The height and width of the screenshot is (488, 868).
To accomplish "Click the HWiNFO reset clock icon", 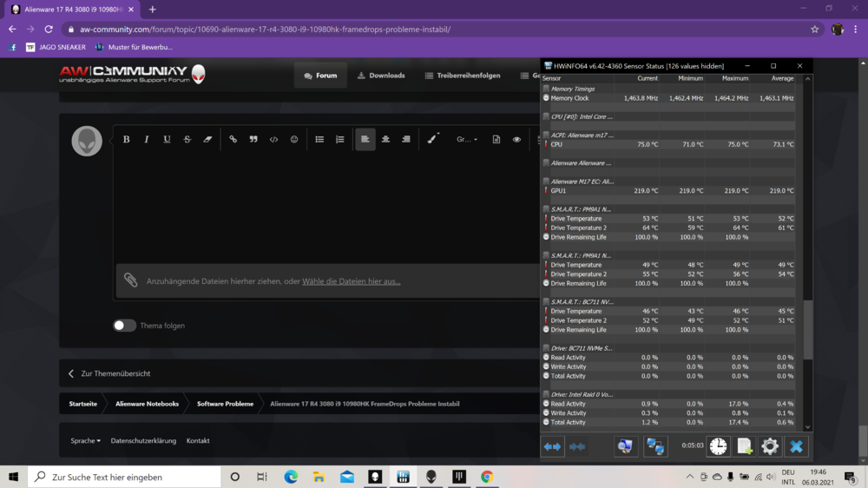I will click(718, 446).
